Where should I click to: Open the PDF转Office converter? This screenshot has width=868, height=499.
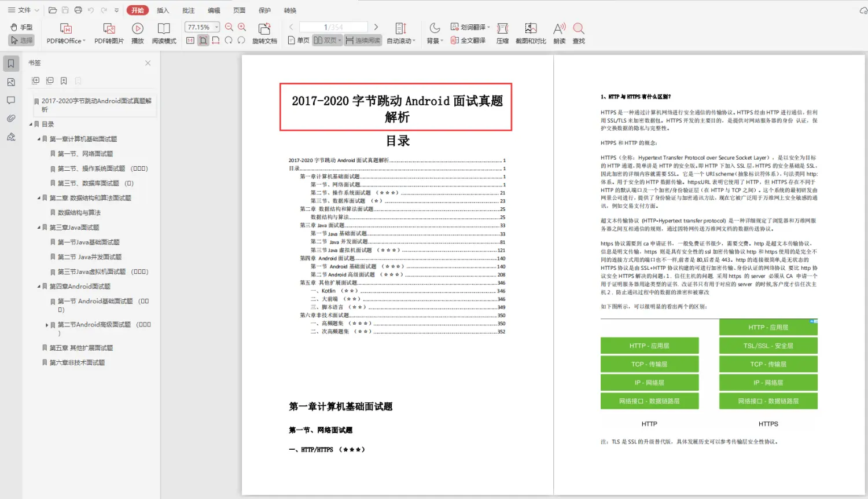[65, 32]
